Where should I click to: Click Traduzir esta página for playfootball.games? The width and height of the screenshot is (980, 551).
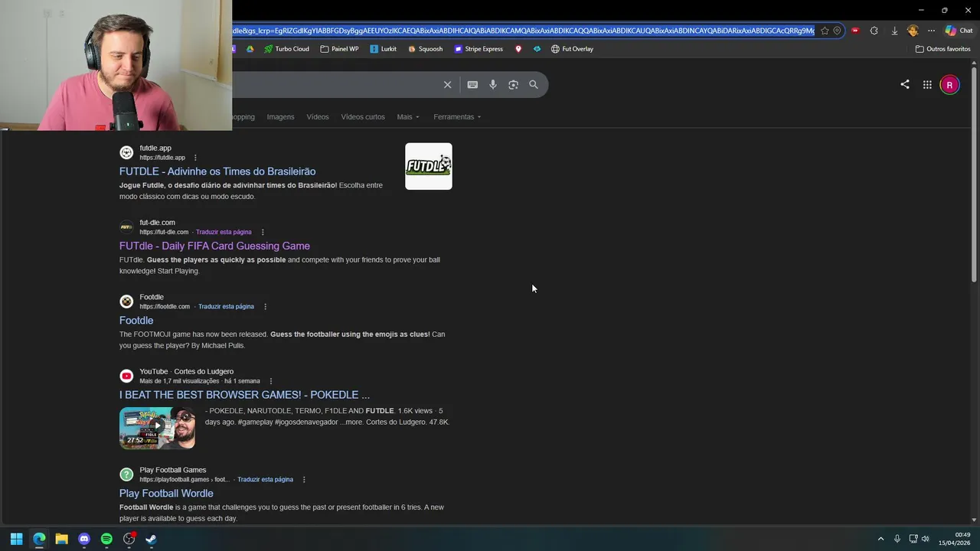(265, 479)
